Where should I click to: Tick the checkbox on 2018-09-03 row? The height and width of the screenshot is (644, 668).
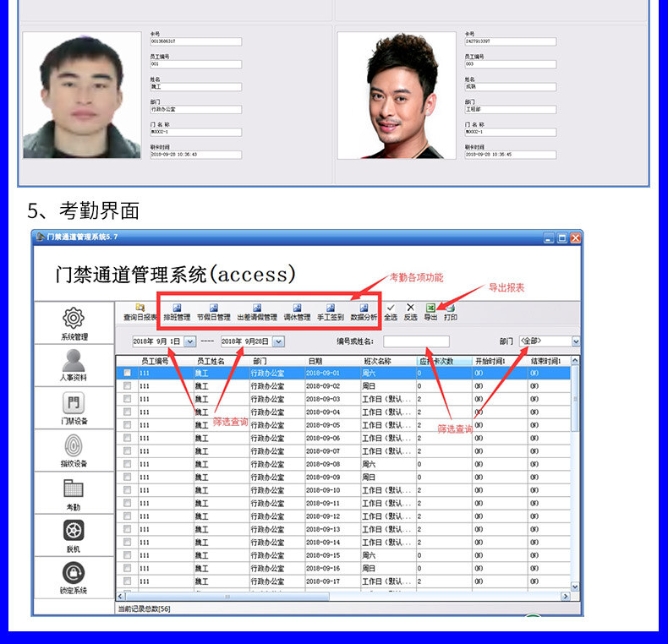[x=128, y=399]
